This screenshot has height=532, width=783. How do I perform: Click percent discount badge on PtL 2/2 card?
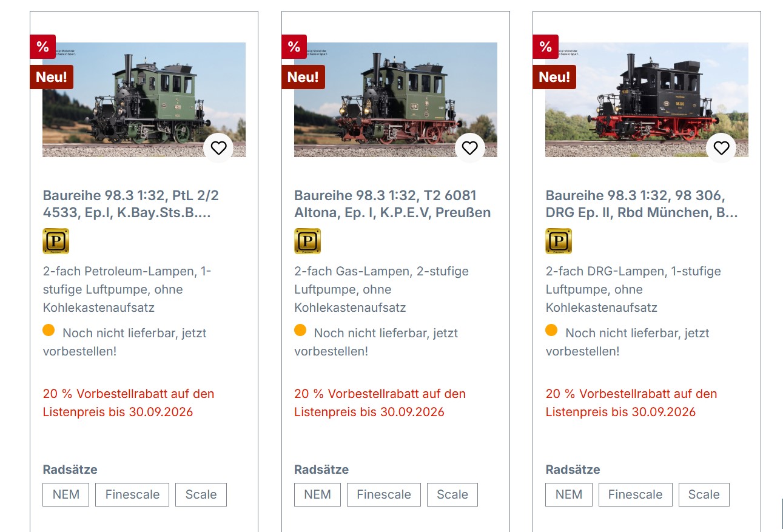point(42,47)
